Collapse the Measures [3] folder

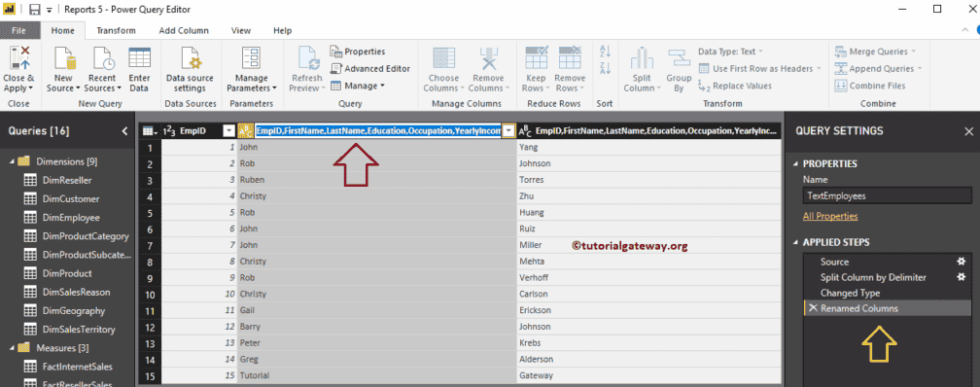12,347
